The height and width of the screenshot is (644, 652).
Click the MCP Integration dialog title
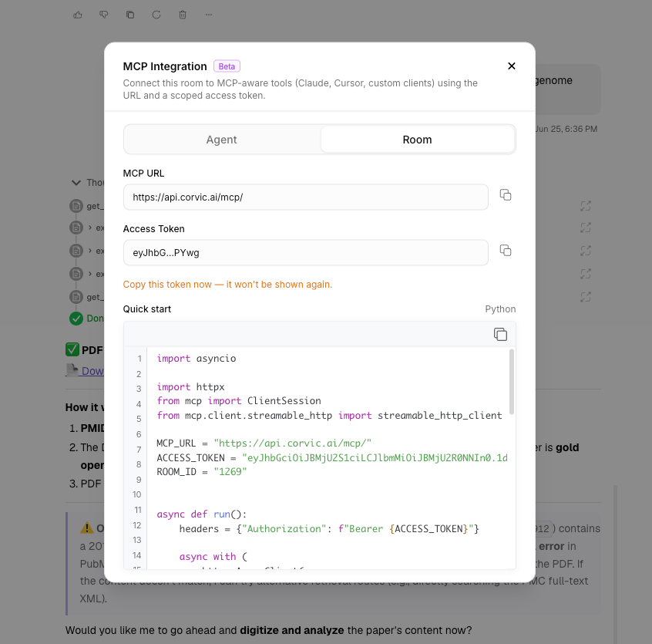click(165, 66)
